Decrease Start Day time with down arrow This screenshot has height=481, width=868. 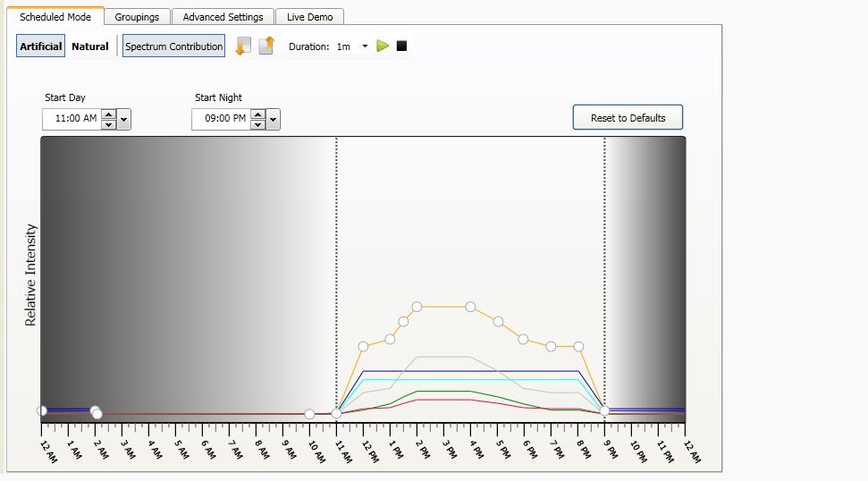(108, 124)
